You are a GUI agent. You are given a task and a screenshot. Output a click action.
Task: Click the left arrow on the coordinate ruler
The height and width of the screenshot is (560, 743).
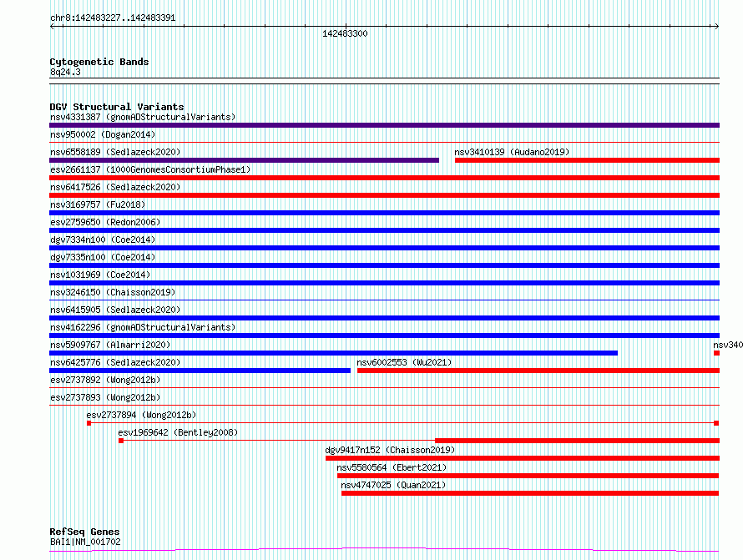[52, 26]
